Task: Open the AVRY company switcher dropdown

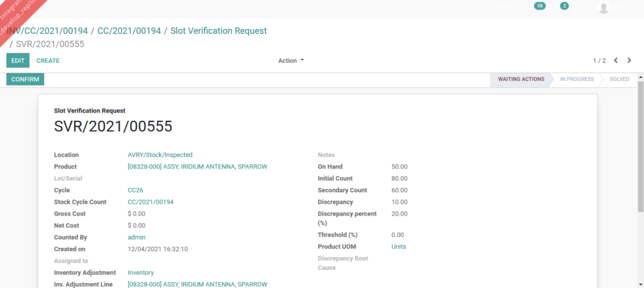Action: click(508, 7)
